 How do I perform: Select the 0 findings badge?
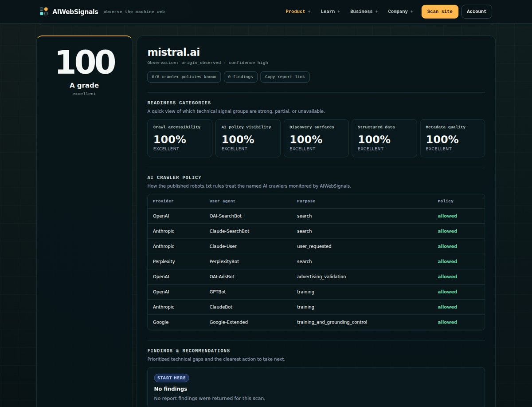(x=241, y=77)
